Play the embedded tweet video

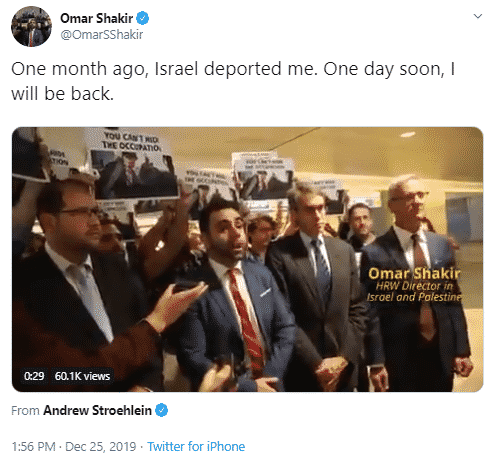coord(247,259)
